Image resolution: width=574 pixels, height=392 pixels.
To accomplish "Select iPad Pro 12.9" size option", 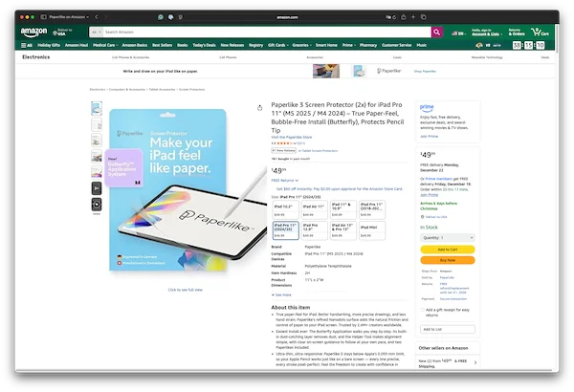I will click(x=314, y=230).
